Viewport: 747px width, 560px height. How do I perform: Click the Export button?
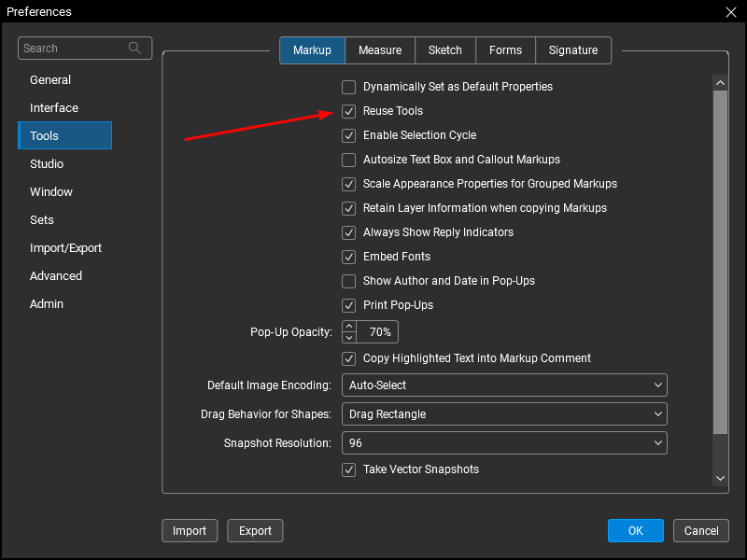pos(255,531)
